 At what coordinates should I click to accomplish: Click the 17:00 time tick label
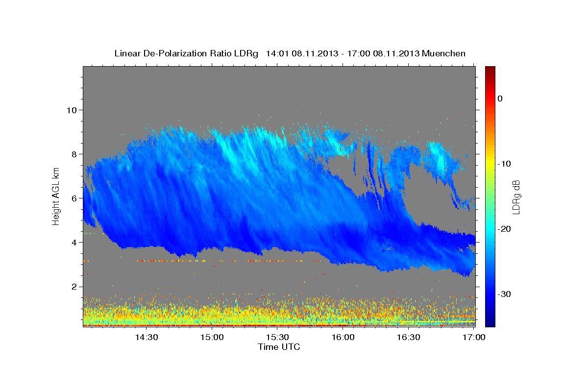point(474,338)
